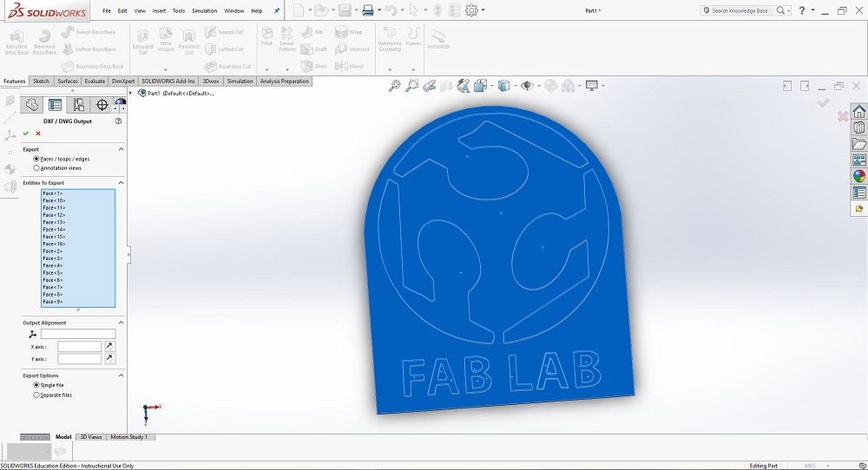
Task: Confirm with green checkmark in graphics corner
Action: [x=823, y=103]
